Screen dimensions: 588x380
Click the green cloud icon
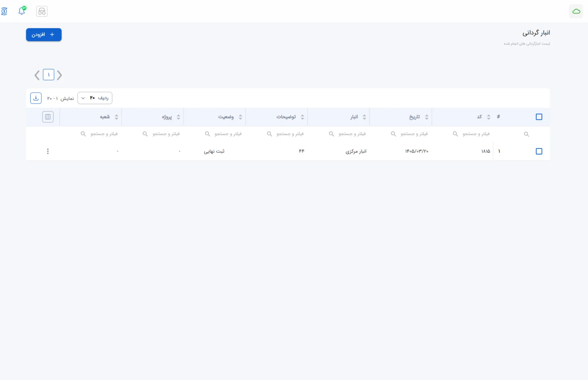576,11
